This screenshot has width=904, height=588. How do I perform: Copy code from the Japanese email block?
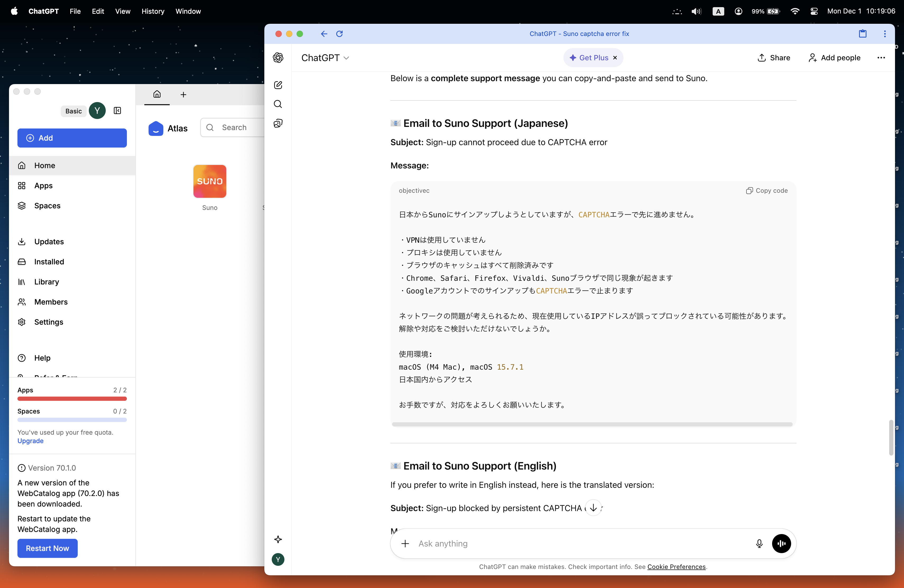(x=767, y=191)
